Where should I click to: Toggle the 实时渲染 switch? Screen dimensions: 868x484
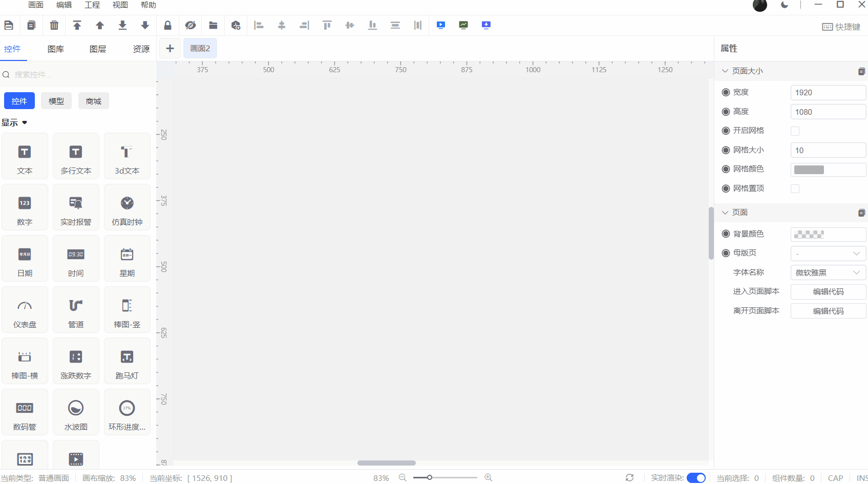pyautogui.click(x=696, y=478)
